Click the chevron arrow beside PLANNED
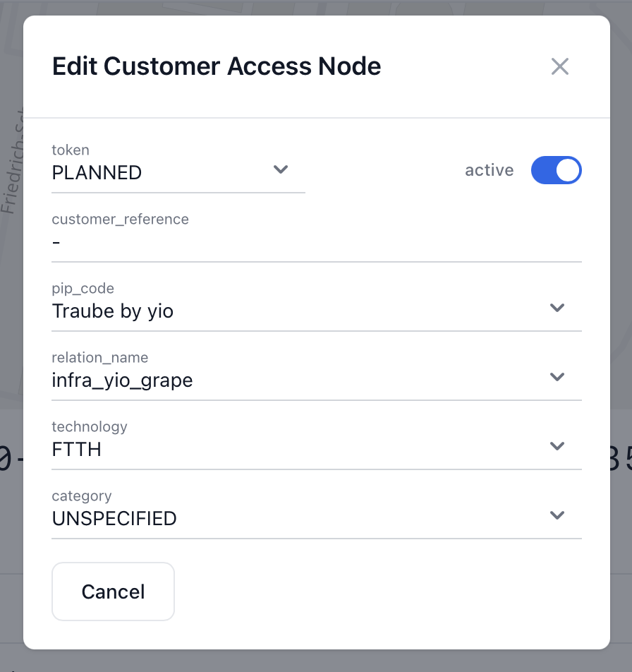 click(x=281, y=169)
